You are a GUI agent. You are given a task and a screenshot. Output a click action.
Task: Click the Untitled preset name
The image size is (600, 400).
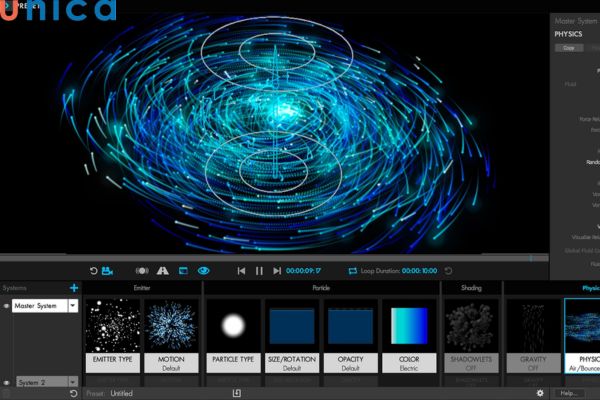point(121,393)
